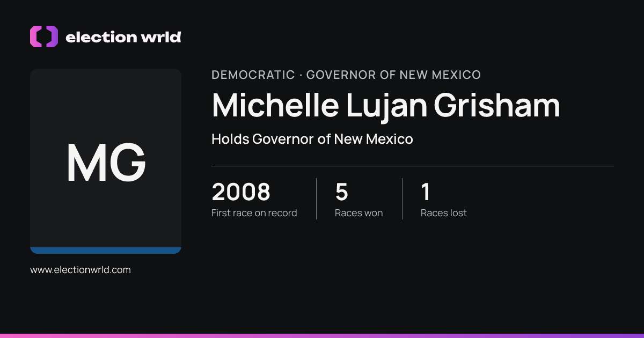This screenshot has width=644, height=338.
Task: Select the MG initials avatar card
Action: click(x=106, y=161)
